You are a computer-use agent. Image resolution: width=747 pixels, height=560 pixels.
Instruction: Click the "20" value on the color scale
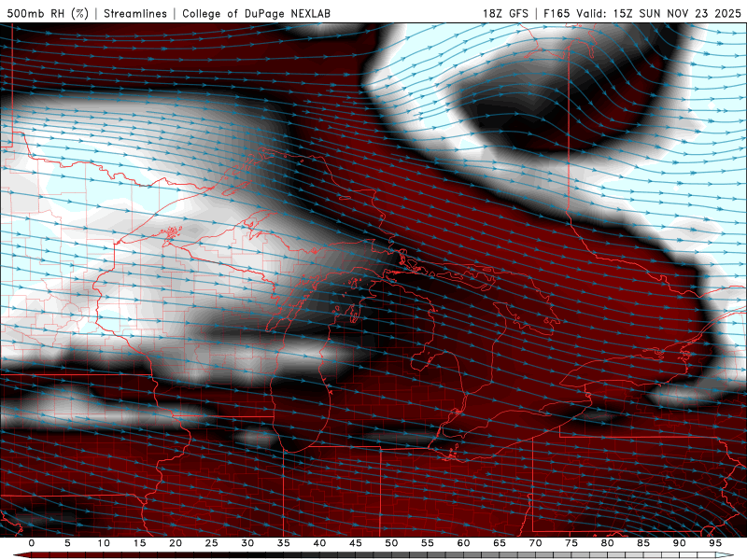(176, 543)
